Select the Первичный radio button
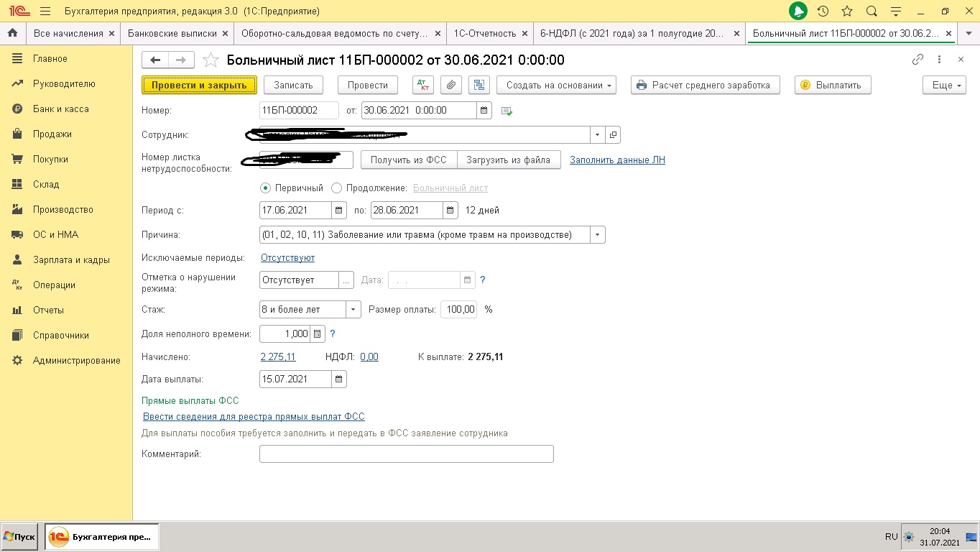Screen dimensions: 980x552 [266, 188]
